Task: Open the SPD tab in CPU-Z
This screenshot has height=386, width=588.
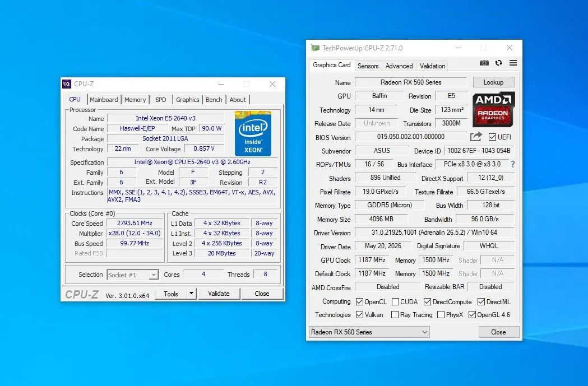Action: [x=160, y=100]
